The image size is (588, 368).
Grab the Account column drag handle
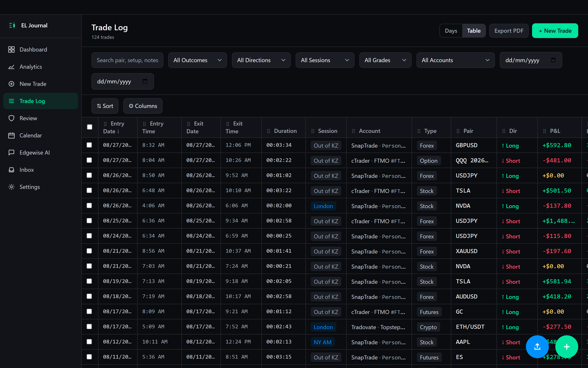(x=354, y=131)
